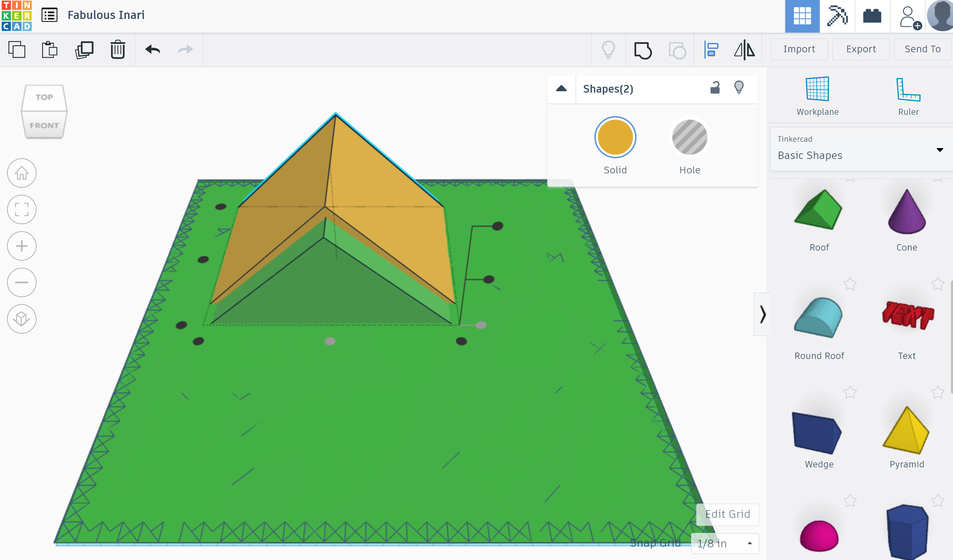This screenshot has width=953, height=560.
Task: Select the Solid orange color swatch
Action: (x=615, y=137)
